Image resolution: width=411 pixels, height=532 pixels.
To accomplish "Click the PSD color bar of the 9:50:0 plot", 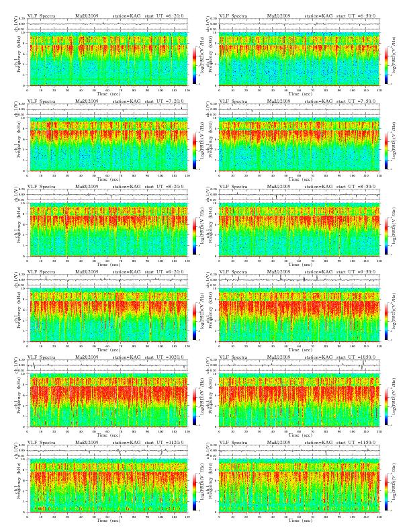I will [387, 321].
